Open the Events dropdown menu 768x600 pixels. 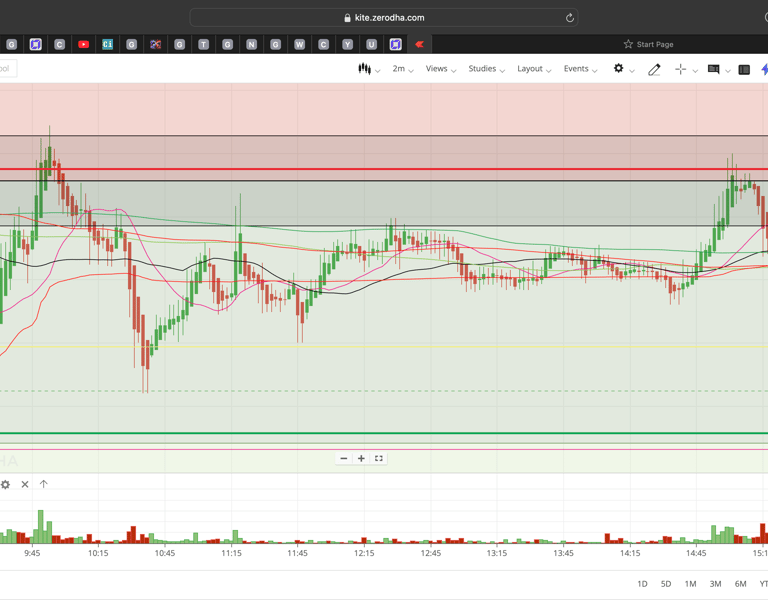click(x=580, y=69)
